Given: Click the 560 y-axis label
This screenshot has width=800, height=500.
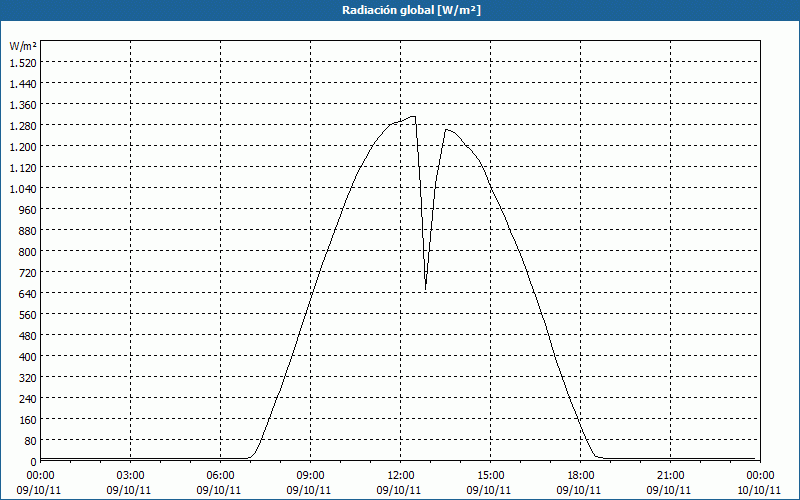Looking at the screenshot, I should point(28,315).
